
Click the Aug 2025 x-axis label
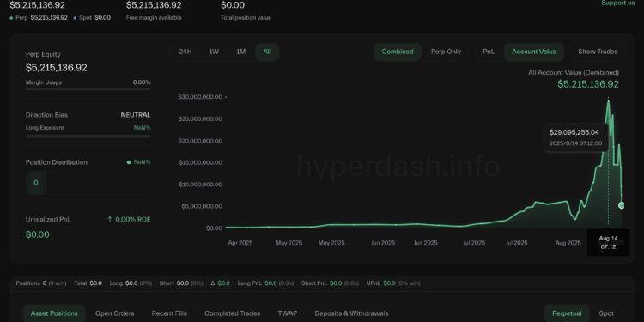[568, 243]
